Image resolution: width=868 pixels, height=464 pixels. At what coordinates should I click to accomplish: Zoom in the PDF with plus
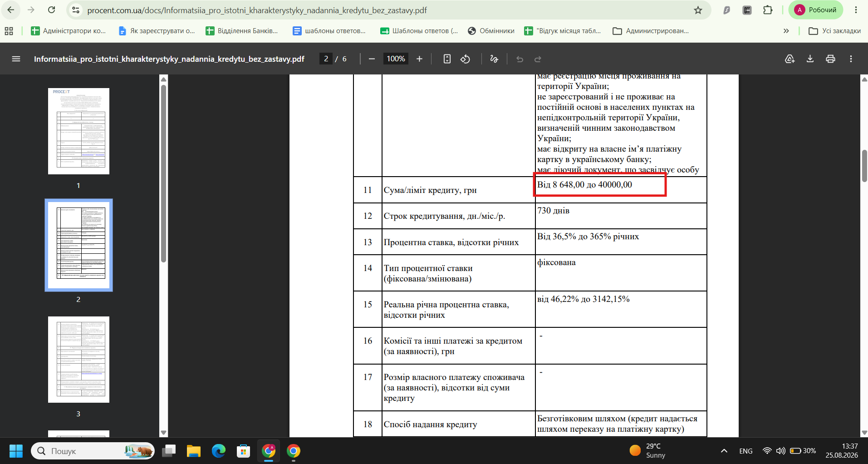[419, 59]
